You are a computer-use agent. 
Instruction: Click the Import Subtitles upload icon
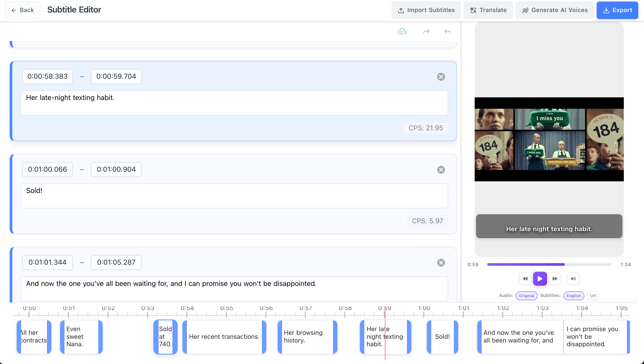pos(401,10)
